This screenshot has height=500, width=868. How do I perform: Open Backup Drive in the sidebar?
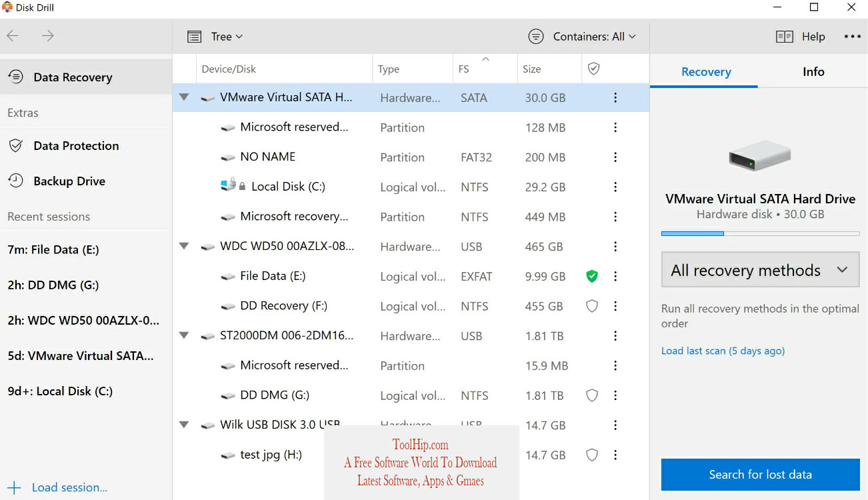[86, 181]
